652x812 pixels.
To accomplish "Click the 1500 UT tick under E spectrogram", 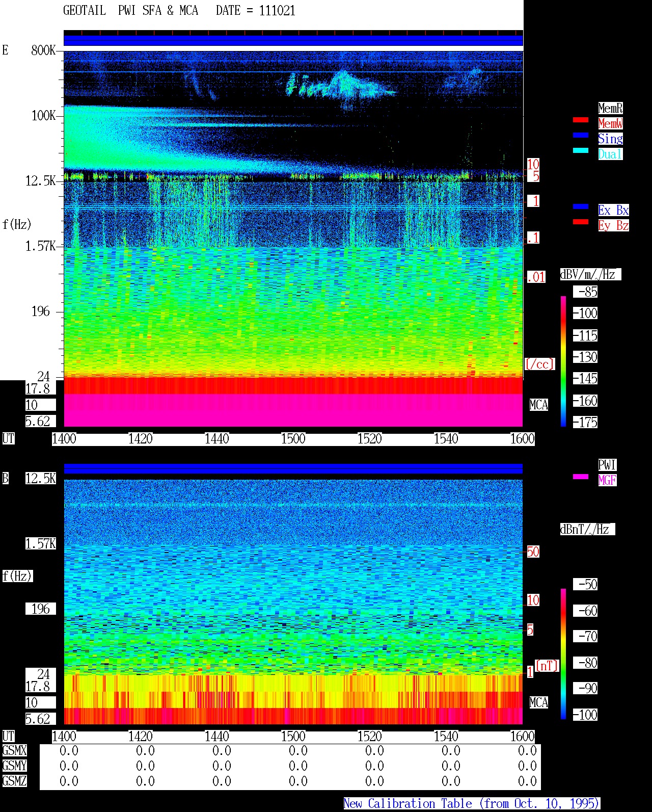I will tap(293, 439).
